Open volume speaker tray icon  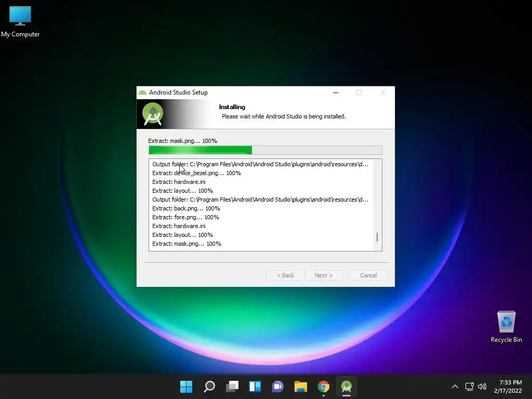(x=482, y=387)
